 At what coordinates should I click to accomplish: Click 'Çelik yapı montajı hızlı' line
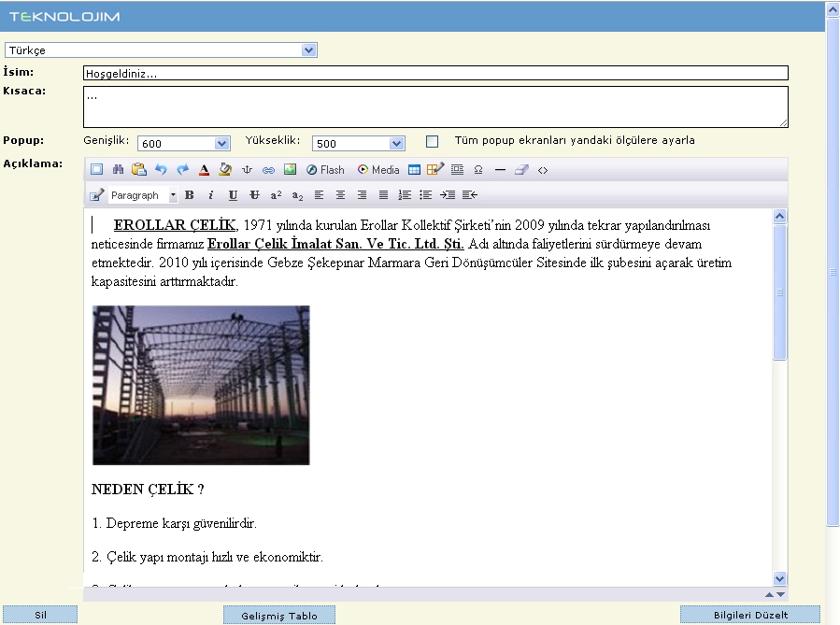point(206,558)
